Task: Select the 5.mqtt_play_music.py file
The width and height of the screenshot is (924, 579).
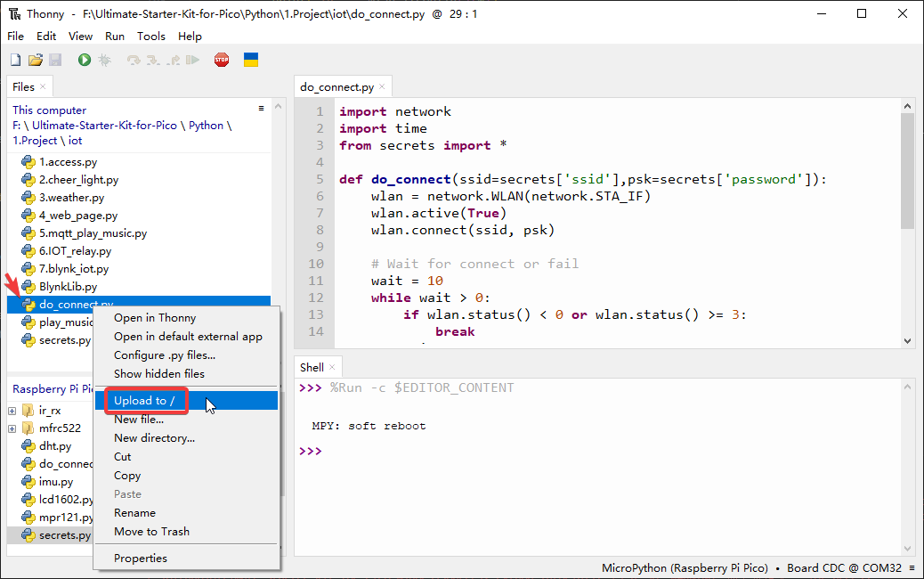Action: [x=93, y=232]
